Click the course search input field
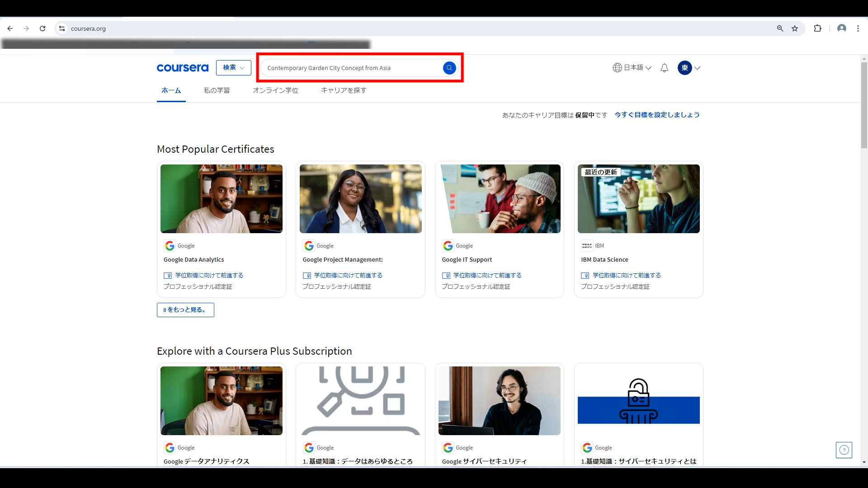 click(353, 68)
